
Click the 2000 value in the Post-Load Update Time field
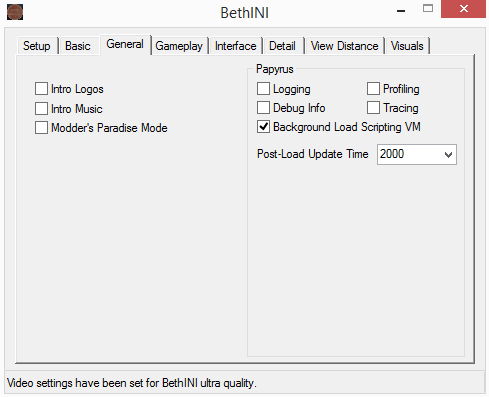pyautogui.click(x=392, y=154)
